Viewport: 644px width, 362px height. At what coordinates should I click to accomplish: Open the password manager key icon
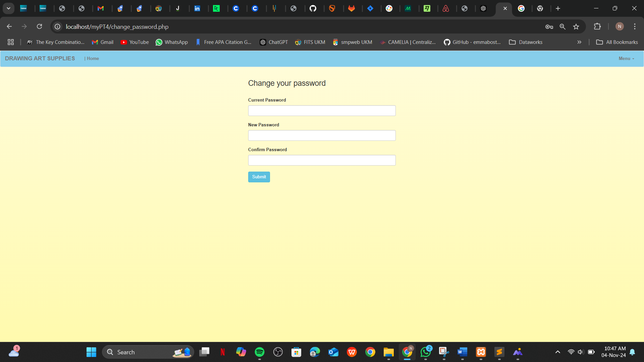(549, 26)
